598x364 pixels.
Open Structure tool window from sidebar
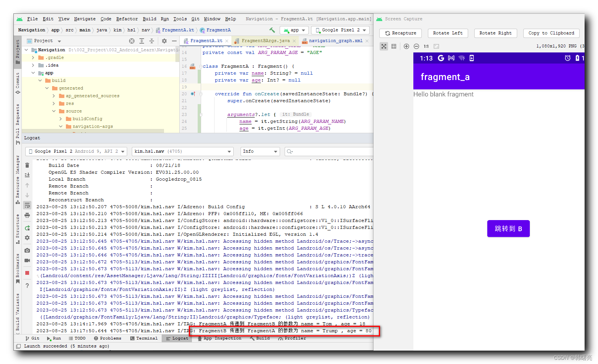click(18, 229)
